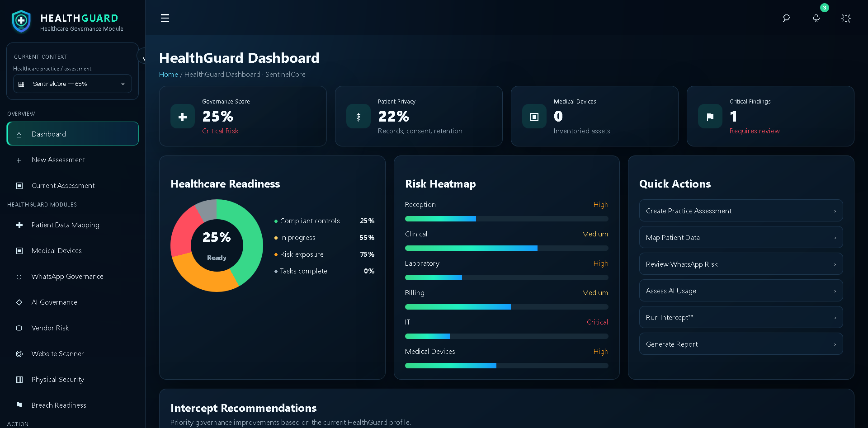The image size is (868, 428).
Task: Click Requires review status text
Action: (755, 131)
